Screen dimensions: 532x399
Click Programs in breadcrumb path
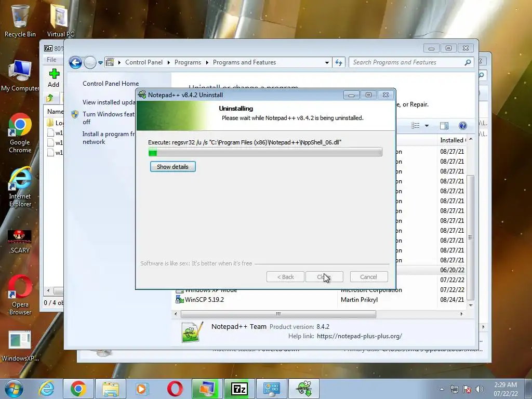click(x=188, y=62)
